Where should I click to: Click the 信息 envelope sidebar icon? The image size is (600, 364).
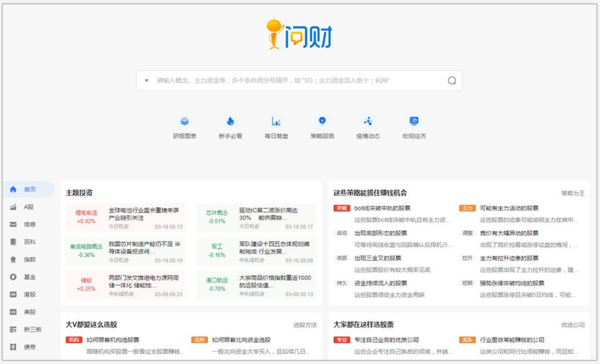click(13, 224)
